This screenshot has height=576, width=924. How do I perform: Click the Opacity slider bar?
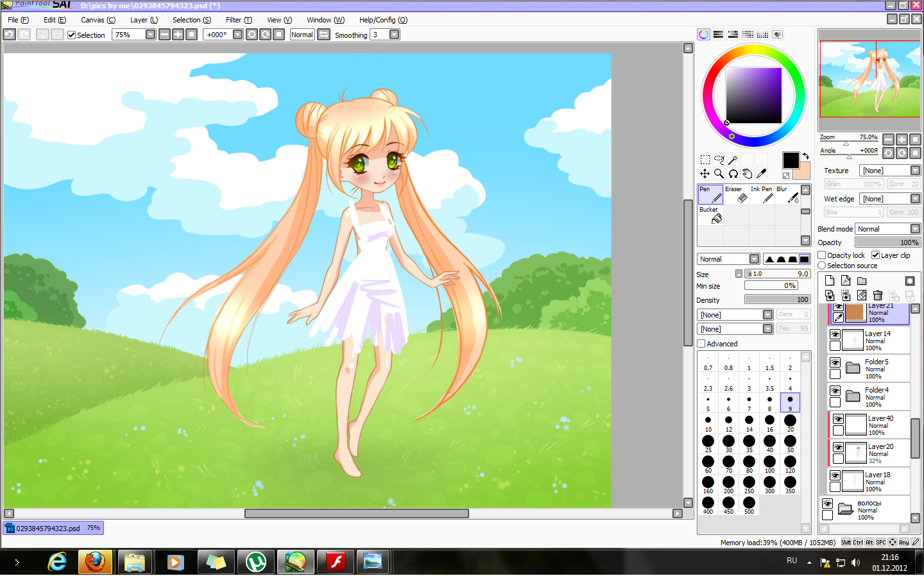coord(888,242)
